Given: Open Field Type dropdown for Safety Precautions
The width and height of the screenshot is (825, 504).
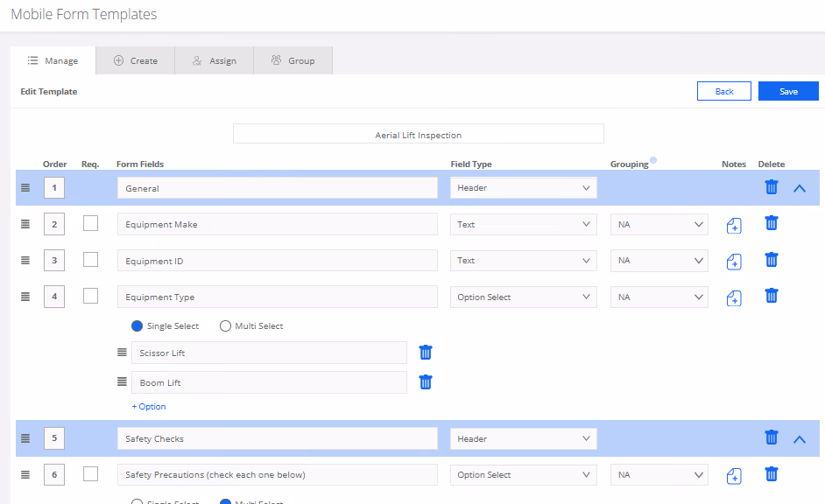Looking at the screenshot, I should (524, 475).
